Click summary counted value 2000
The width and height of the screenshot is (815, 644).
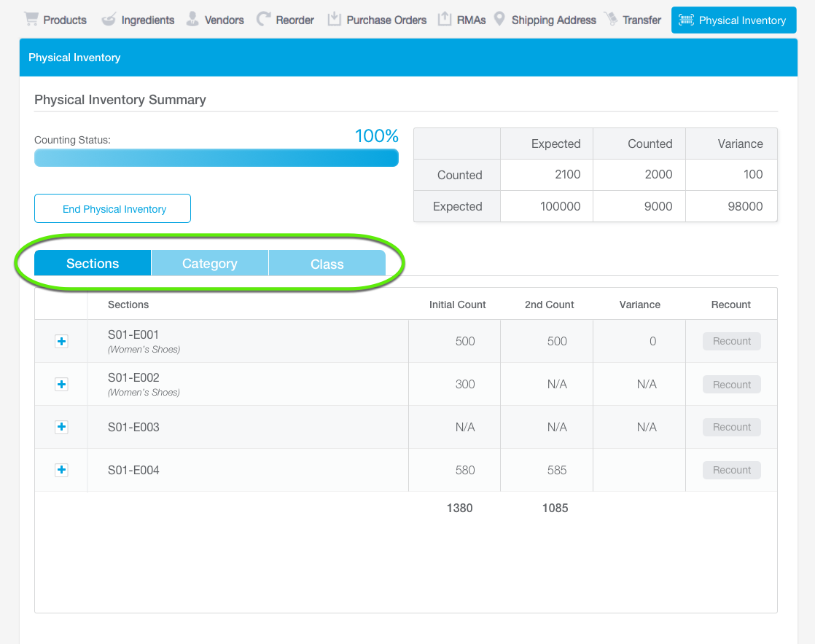tap(658, 175)
